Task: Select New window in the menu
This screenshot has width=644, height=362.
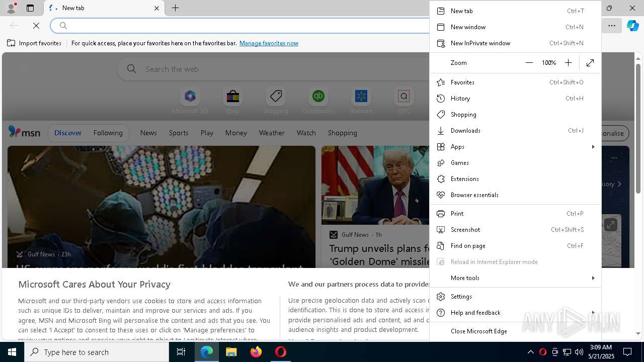Action: tap(515, 27)
